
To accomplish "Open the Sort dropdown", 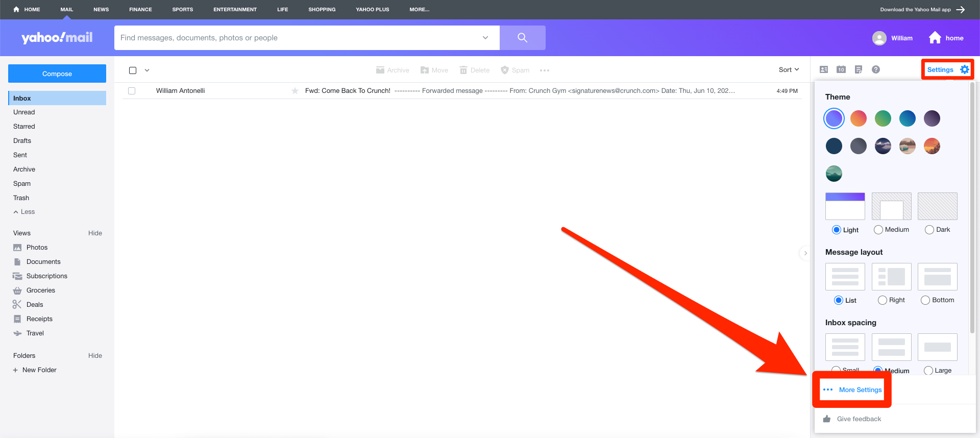I will (x=789, y=69).
